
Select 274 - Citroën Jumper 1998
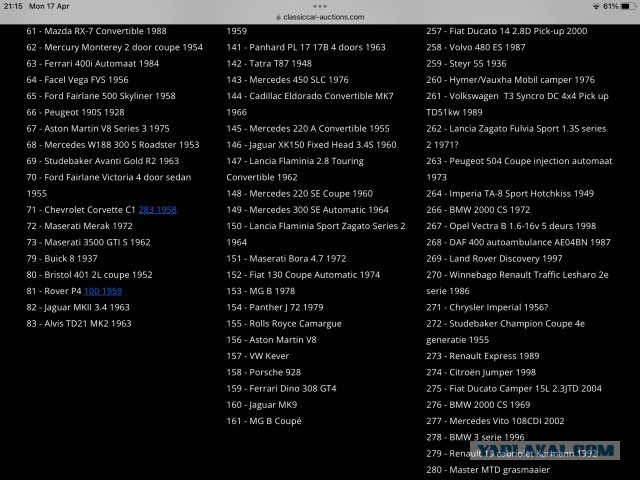[x=481, y=372]
